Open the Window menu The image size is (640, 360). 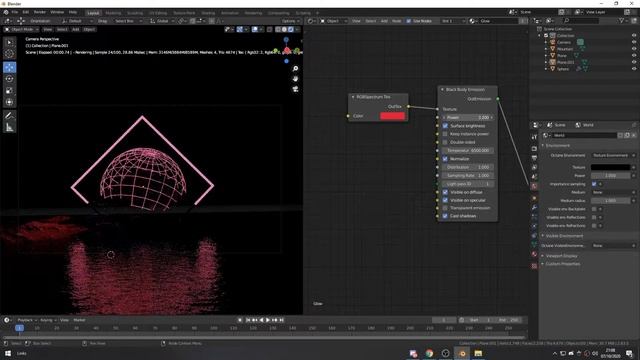[57, 12]
